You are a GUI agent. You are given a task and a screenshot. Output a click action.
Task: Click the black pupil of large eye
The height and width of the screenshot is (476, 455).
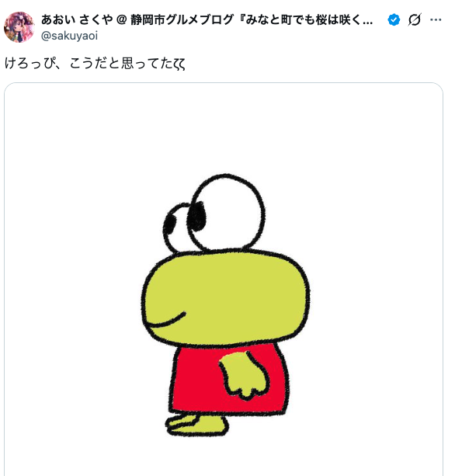tap(196, 216)
